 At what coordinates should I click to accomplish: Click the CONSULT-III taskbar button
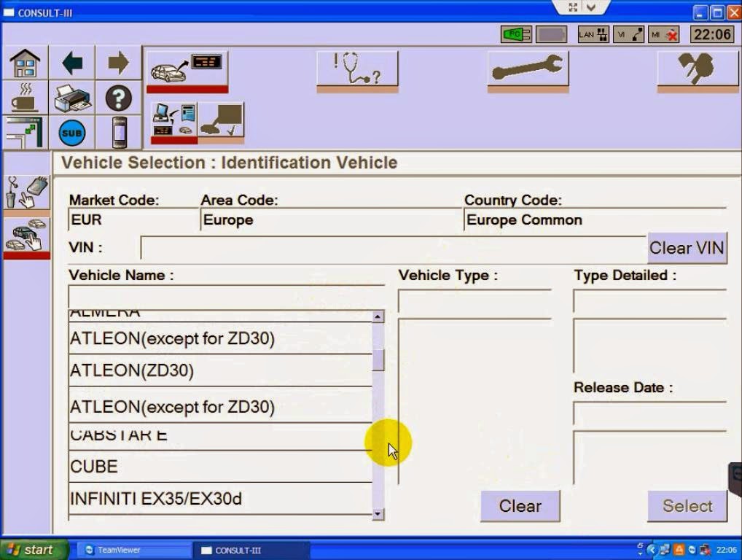tap(251, 550)
